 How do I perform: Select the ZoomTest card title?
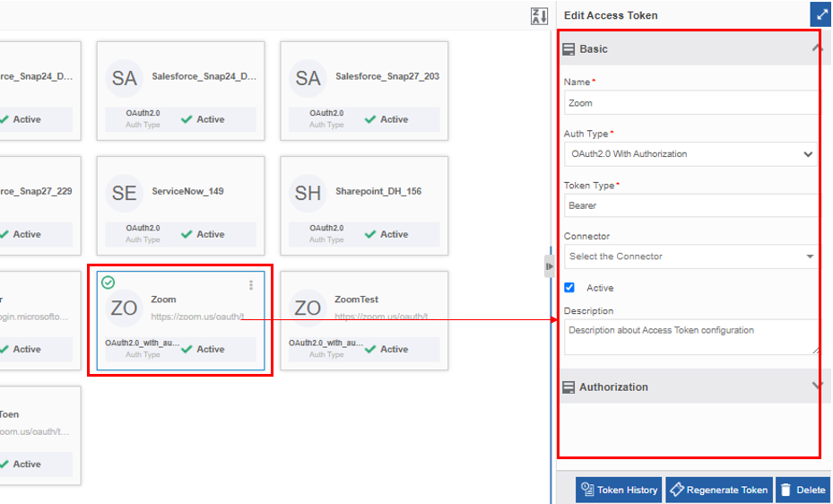356,300
